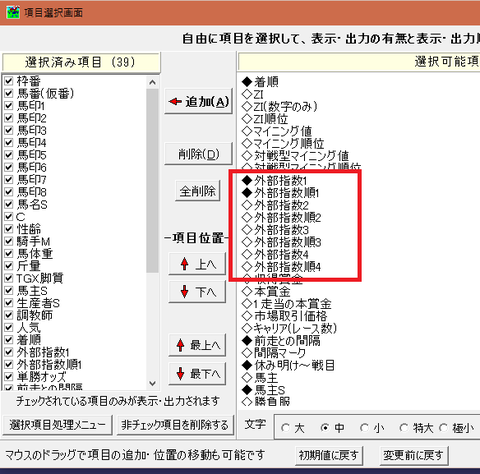Toggle the 馬印3 checkbox
This screenshot has width=480, height=474.
[9, 130]
